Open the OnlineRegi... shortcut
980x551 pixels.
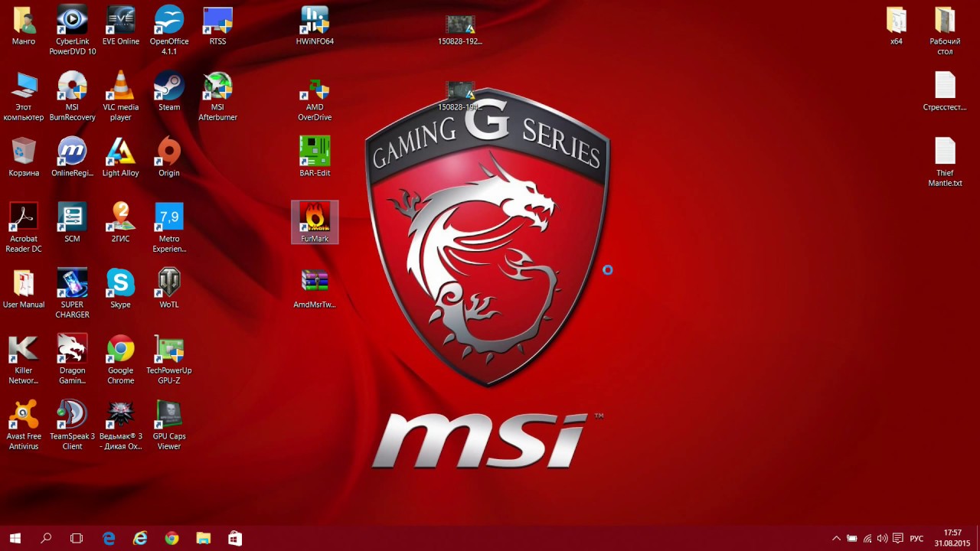tap(72, 158)
